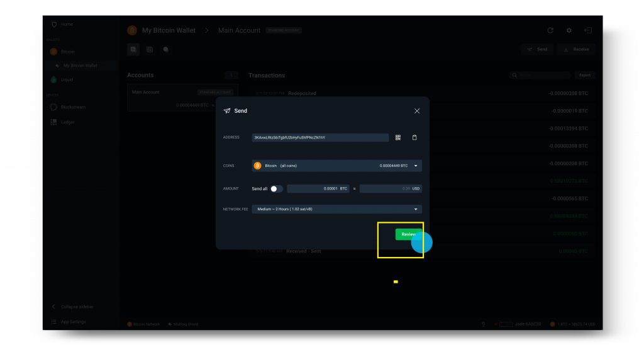Viewport: 644px width, 347px height.
Task: Click the green Review button
Action: [408, 234]
